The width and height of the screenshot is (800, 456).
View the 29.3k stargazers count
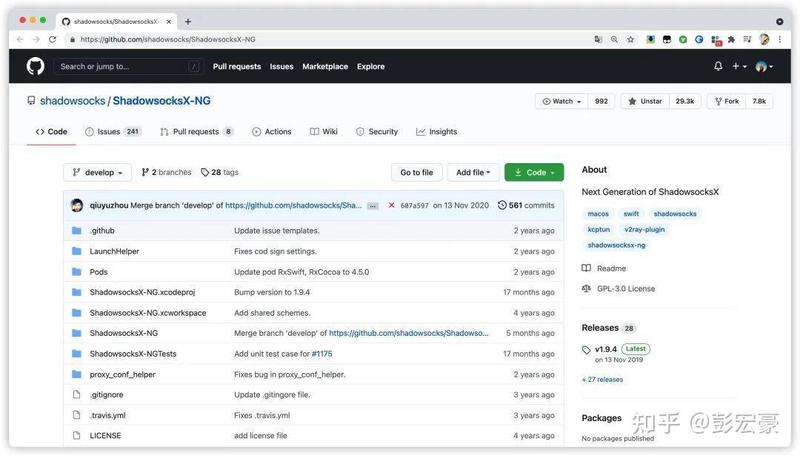click(x=685, y=102)
